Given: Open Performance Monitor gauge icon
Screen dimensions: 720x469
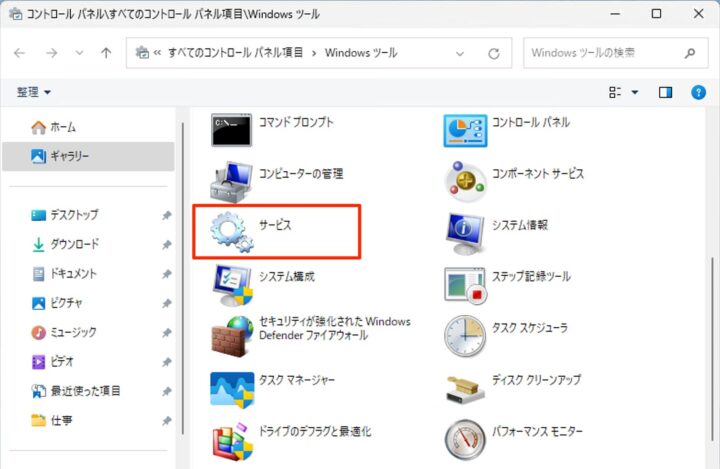Looking at the screenshot, I should click(465, 440).
